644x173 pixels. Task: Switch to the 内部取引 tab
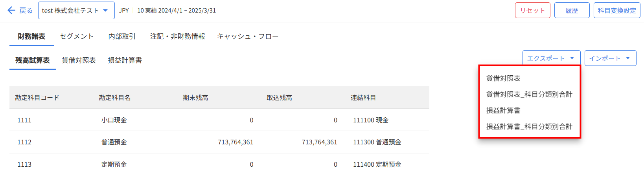(122, 36)
